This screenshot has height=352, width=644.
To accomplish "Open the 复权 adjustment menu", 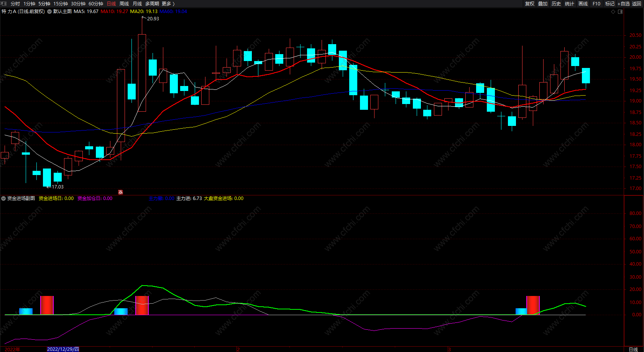I will (530, 4).
